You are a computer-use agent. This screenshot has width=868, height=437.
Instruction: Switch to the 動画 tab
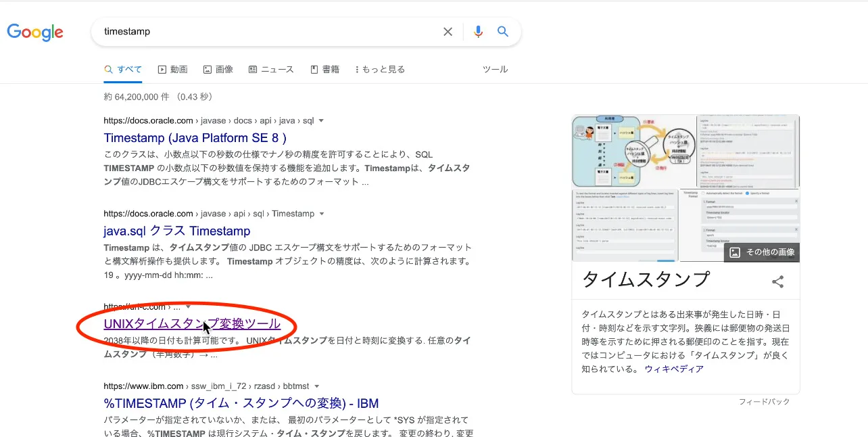tap(172, 69)
